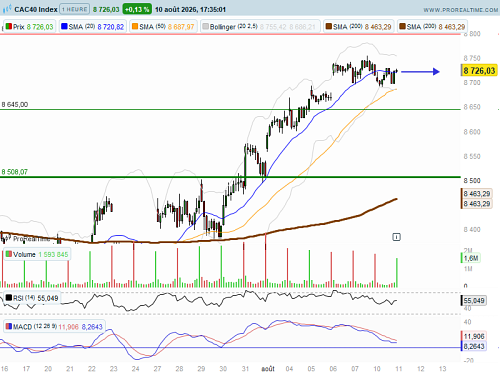Select the SMA (50) 8 687,97 legend
This screenshot has height=375, width=500.
pyautogui.click(x=163, y=27)
